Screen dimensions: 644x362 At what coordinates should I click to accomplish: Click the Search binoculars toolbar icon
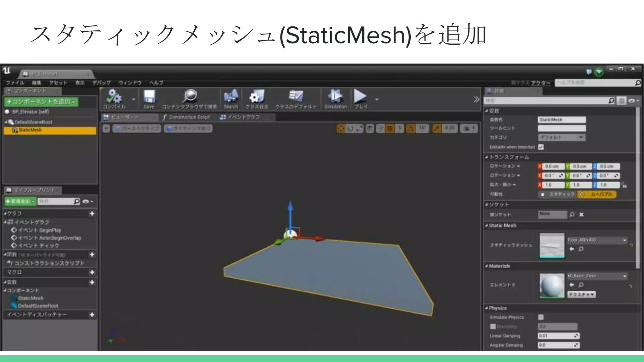click(231, 96)
